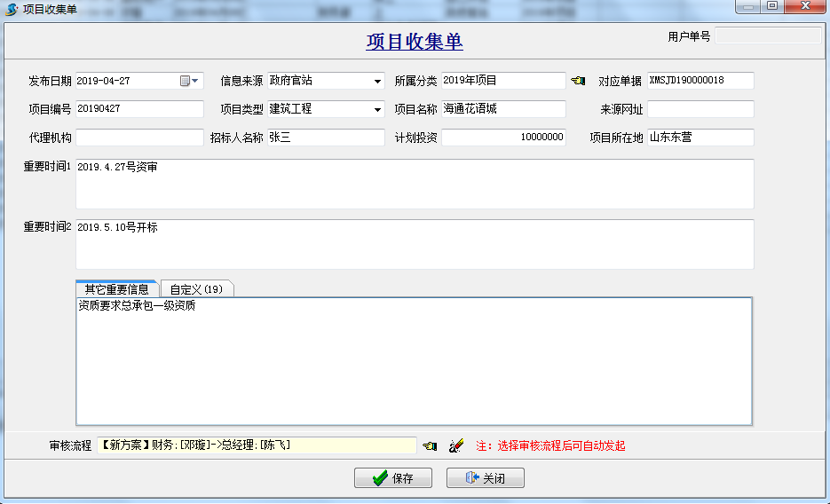Screen dimensions: 830x504
Task: Click the 项目所在地 field
Action: (x=700, y=138)
